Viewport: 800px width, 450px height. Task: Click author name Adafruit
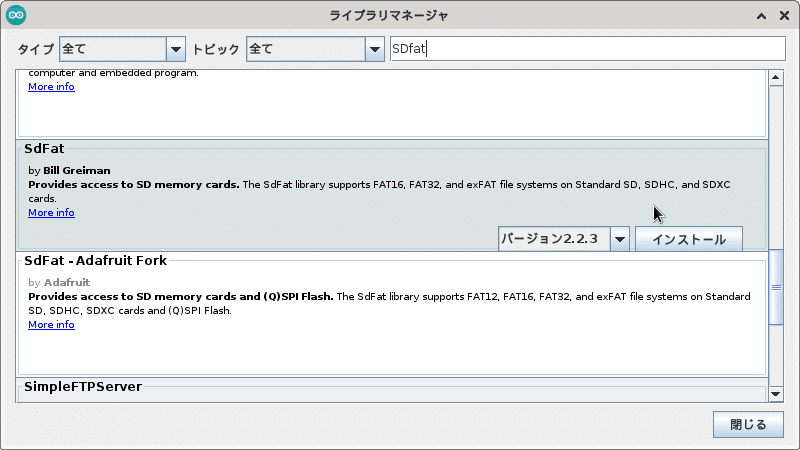click(67, 282)
